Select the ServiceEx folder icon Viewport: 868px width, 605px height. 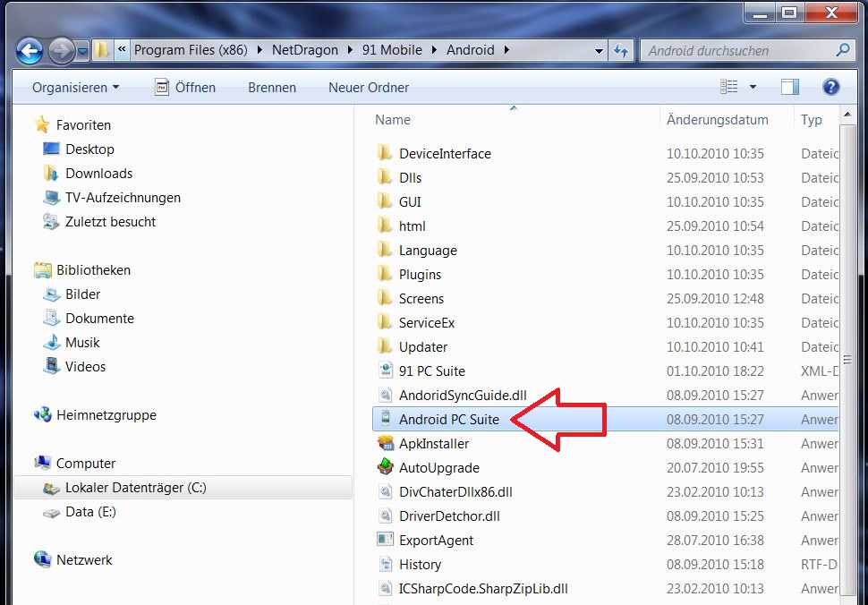tap(385, 322)
